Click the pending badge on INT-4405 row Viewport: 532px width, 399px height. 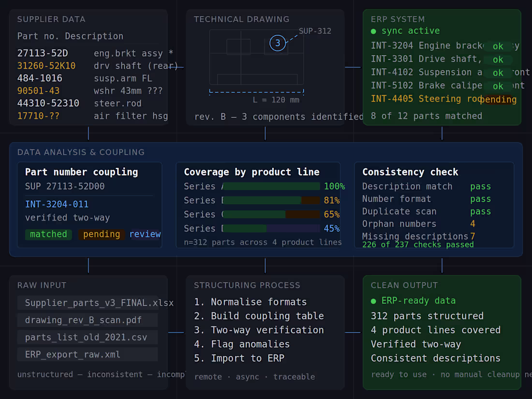[498, 100]
